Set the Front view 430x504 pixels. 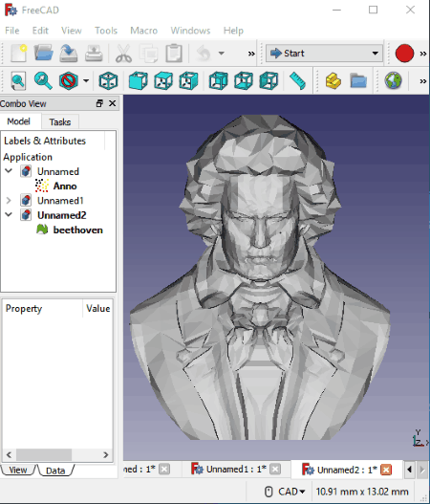139,80
